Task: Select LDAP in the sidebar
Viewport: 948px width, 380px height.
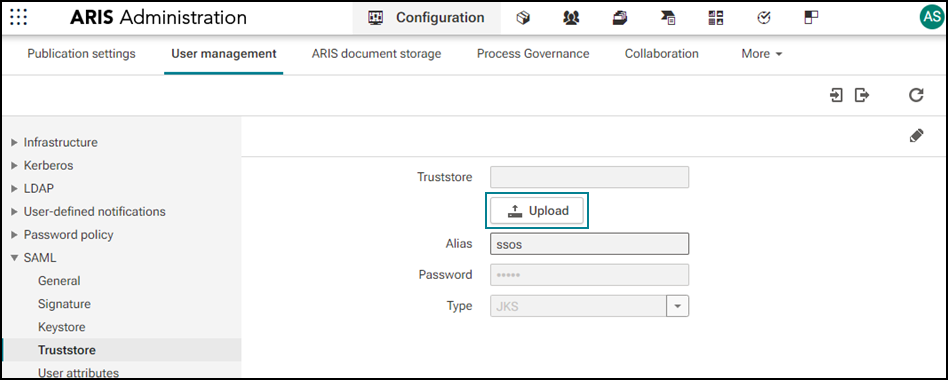Action: [39, 188]
